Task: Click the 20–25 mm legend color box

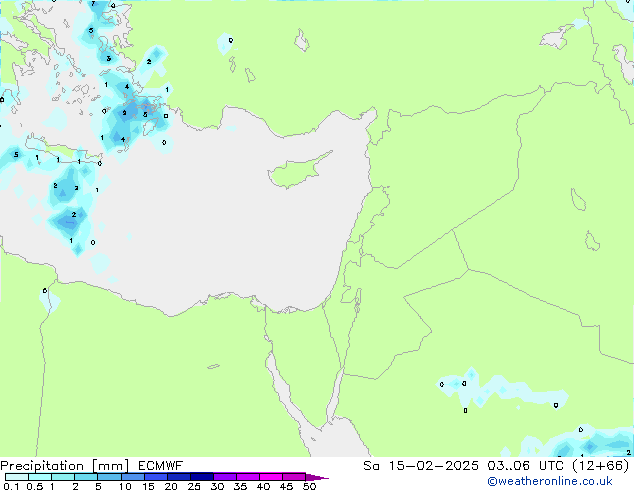Action: 178,477
